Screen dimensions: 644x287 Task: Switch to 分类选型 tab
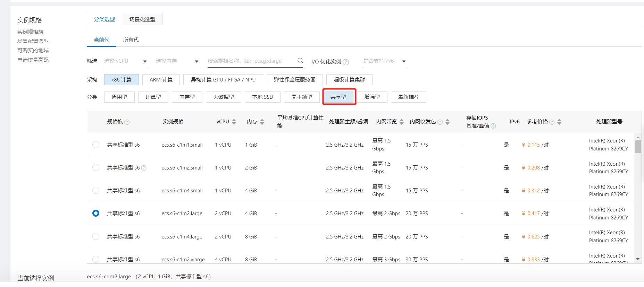[104, 19]
